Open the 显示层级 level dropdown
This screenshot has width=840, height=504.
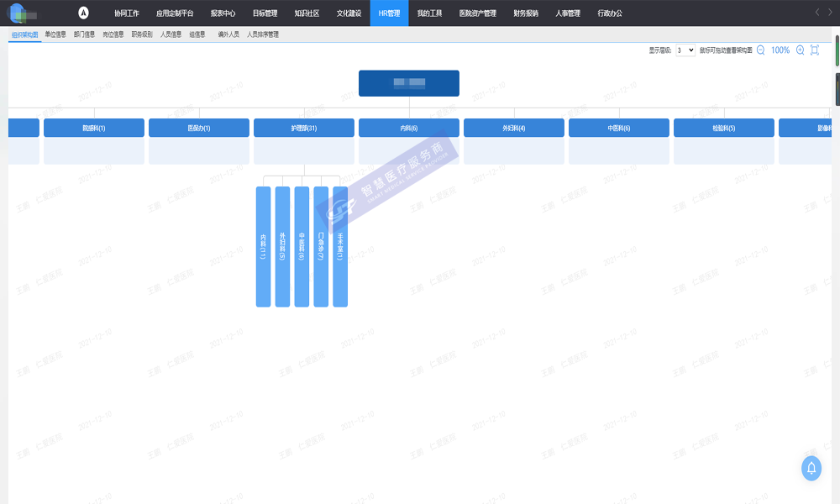point(685,50)
